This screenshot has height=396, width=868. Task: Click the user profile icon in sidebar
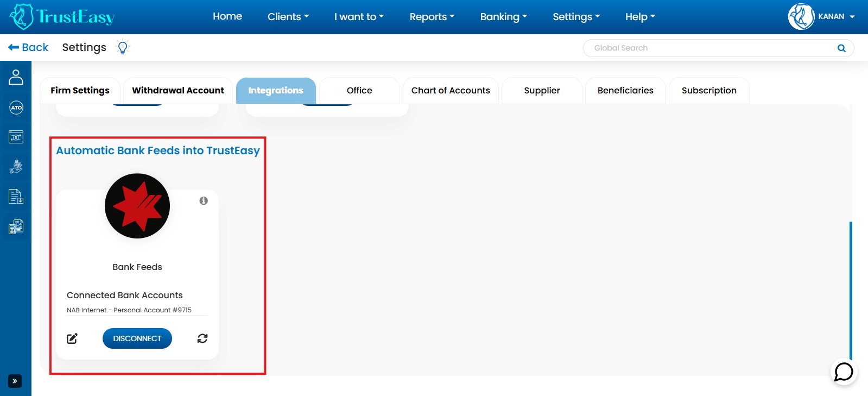tap(16, 77)
